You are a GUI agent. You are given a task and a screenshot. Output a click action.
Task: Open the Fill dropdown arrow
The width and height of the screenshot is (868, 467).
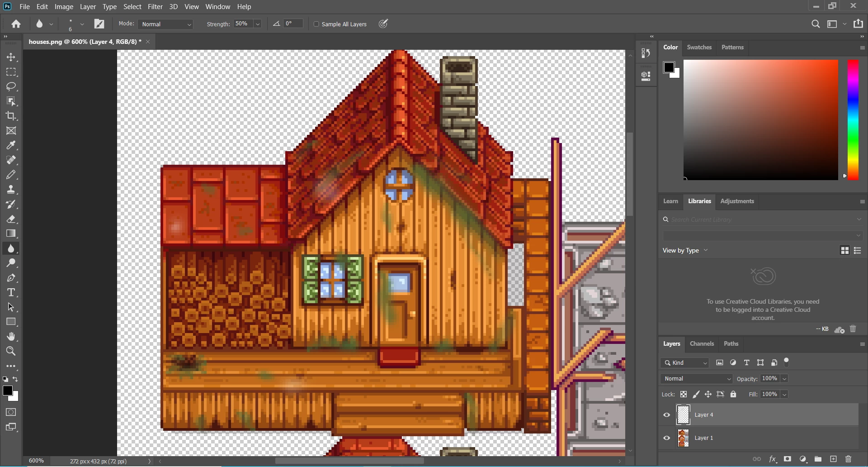784,395
